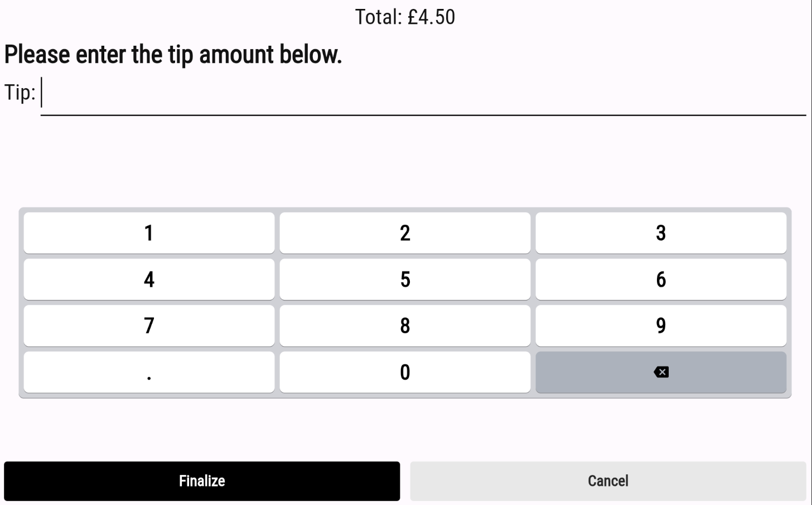Enter digit 3 on the keypad
Image resolution: width=812 pixels, height=505 pixels.
pyautogui.click(x=661, y=233)
